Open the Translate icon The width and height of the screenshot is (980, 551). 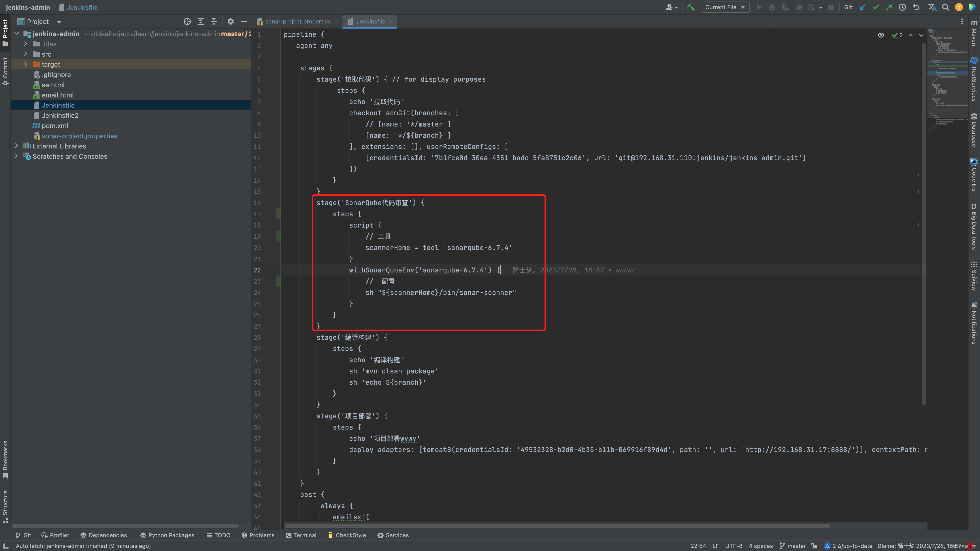(x=932, y=7)
